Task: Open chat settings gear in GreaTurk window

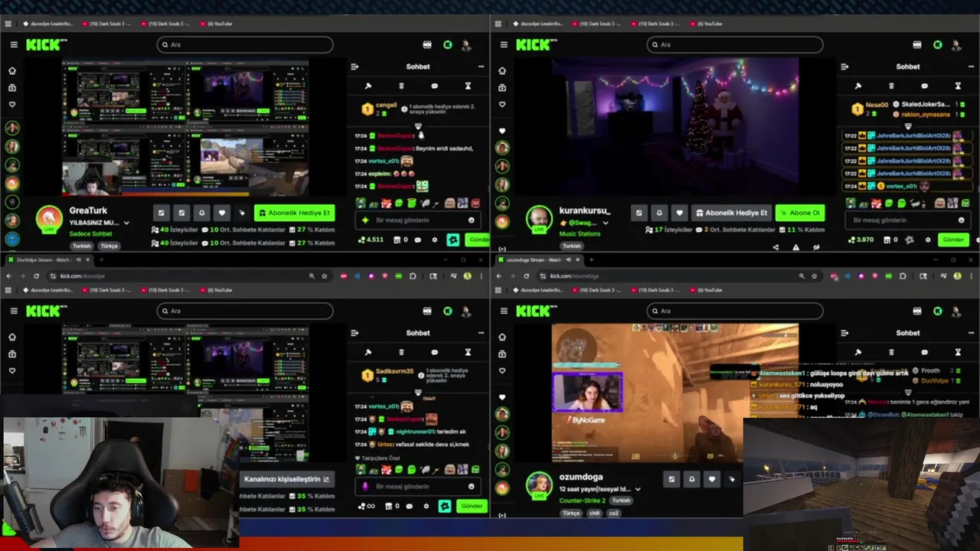Action: (435, 240)
